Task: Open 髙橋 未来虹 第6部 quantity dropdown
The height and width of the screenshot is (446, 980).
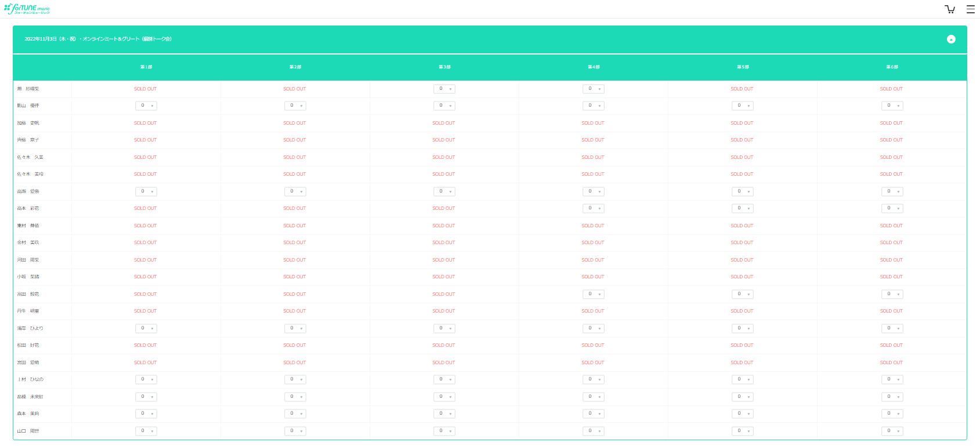Action: coord(892,397)
